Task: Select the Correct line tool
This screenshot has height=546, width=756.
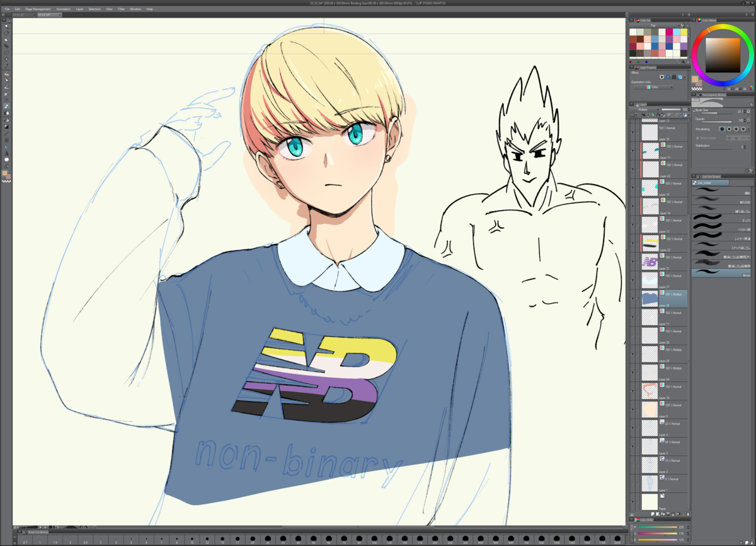Action: tap(6, 166)
